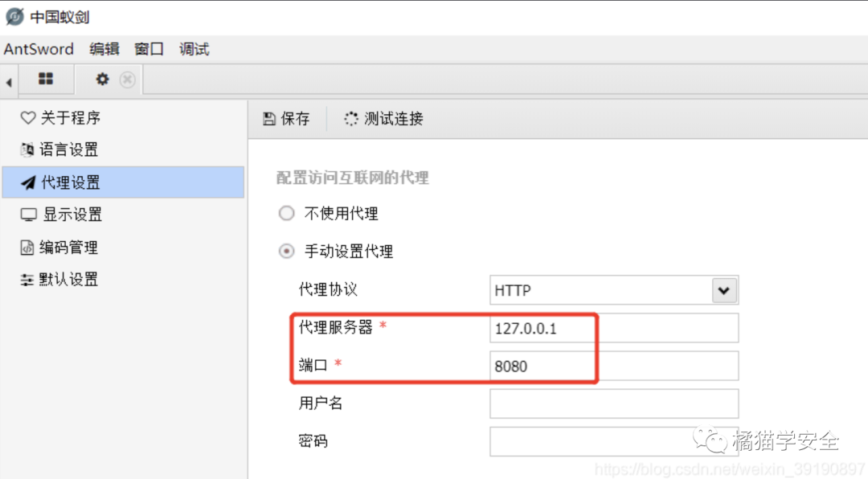The height and width of the screenshot is (479, 868).
Task: Open 关于程序 in the sidebar
Action: pyautogui.click(x=124, y=118)
